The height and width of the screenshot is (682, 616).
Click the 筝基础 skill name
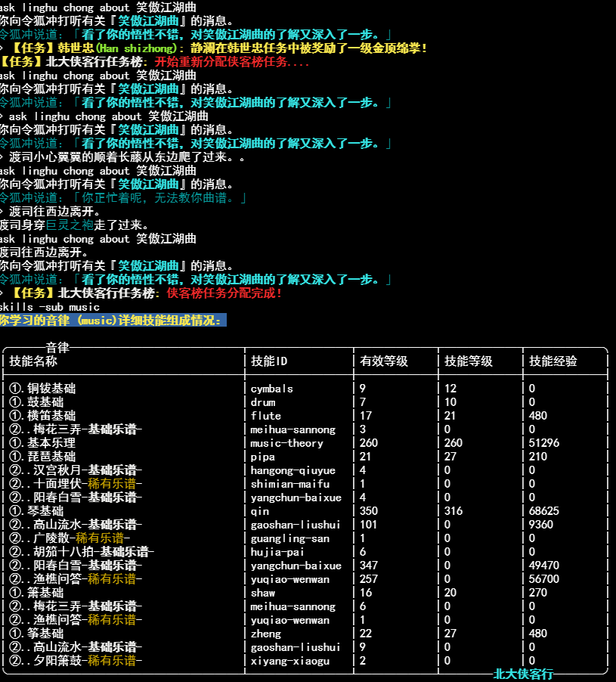(x=45, y=634)
